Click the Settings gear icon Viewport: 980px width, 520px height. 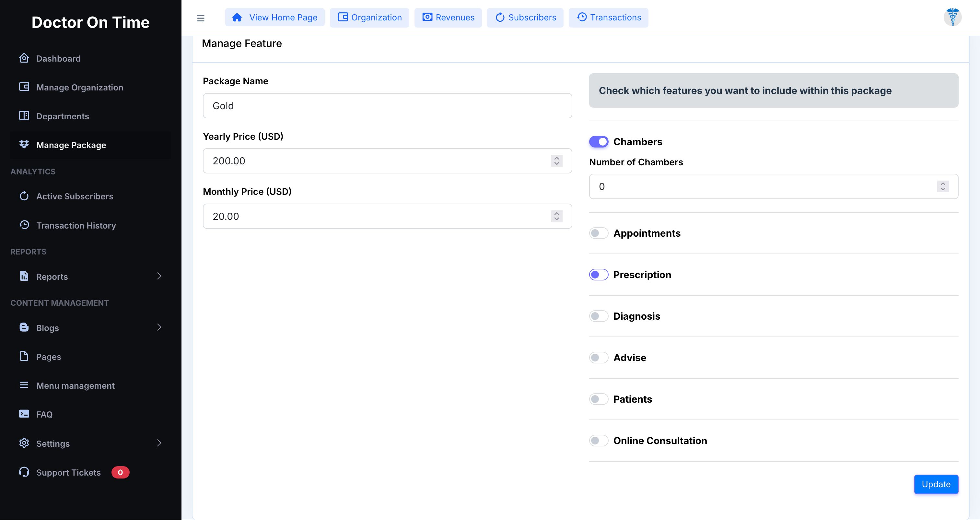pyautogui.click(x=24, y=443)
